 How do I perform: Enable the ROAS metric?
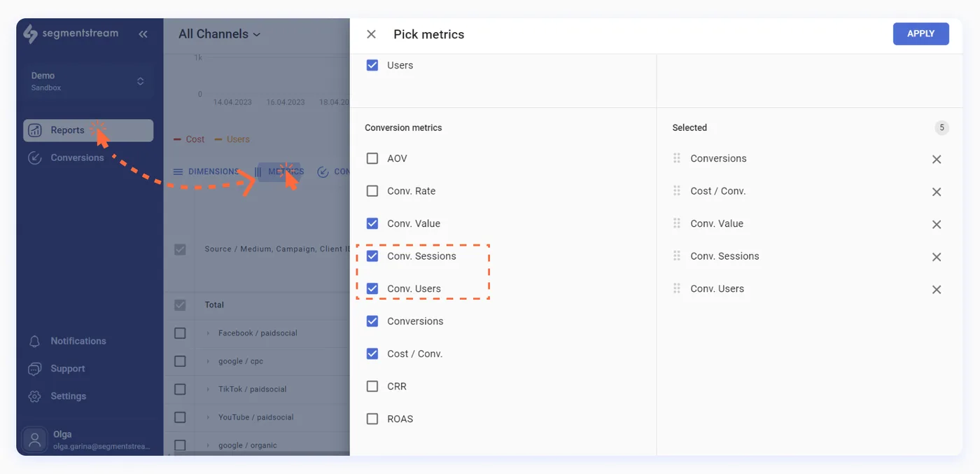[x=372, y=418]
